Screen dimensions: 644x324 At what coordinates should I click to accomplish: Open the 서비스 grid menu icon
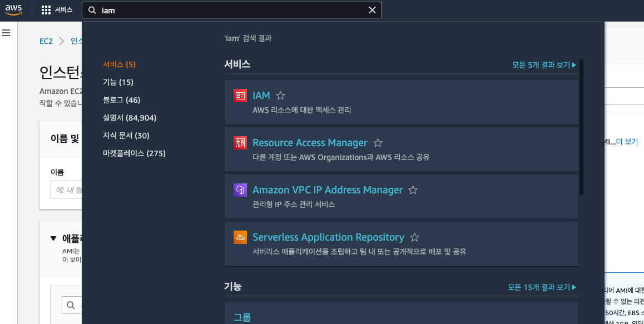[46, 10]
